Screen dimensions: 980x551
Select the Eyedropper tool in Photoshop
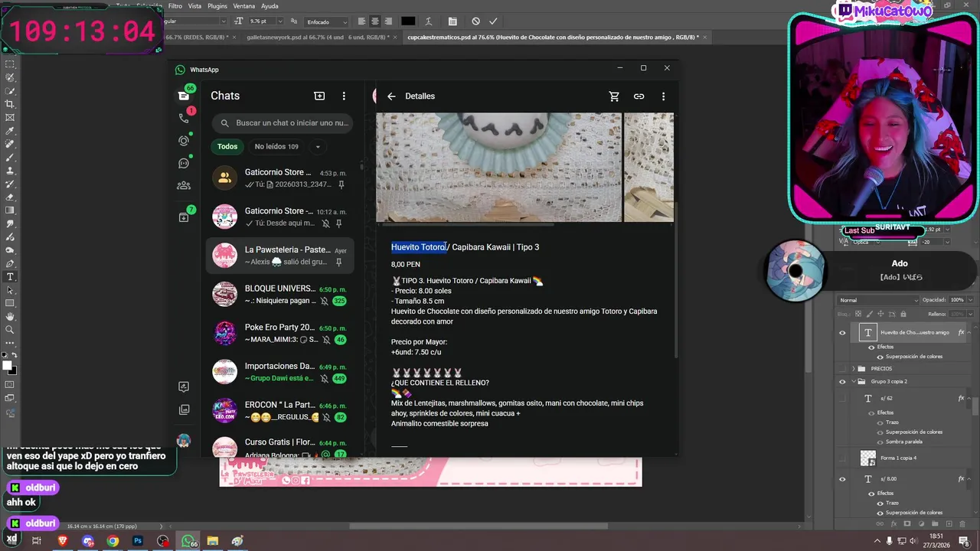click(x=10, y=130)
